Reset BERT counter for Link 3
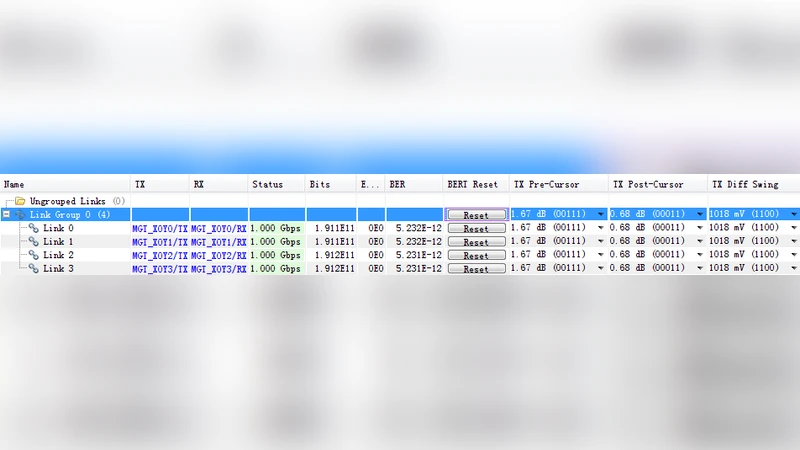This screenshot has height=450, width=800. (476, 269)
